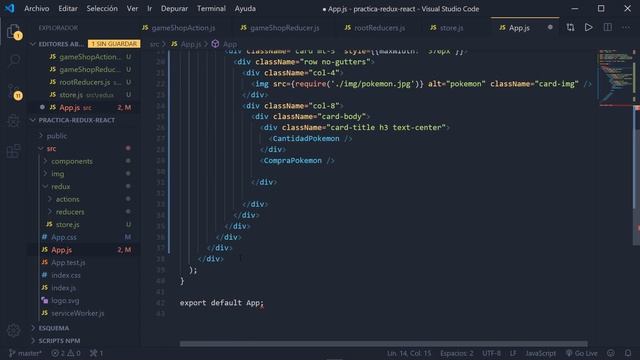Click the tools count indicator in status bar
Viewport: 640px width, 360px height.
(97, 353)
